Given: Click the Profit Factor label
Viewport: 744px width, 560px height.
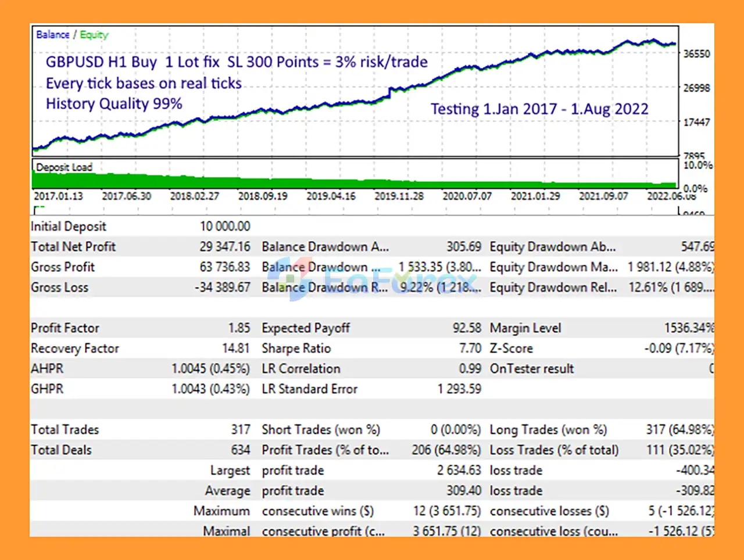Looking at the screenshot, I should (65, 328).
